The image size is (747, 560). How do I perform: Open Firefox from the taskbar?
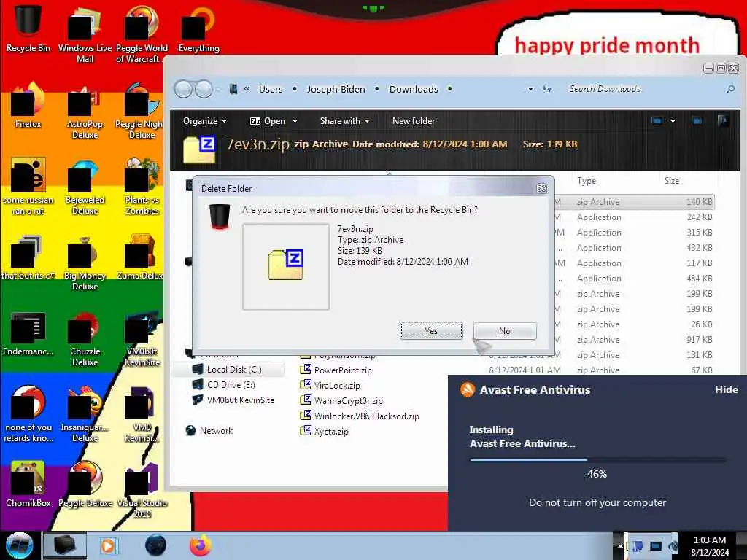[x=200, y=545]
